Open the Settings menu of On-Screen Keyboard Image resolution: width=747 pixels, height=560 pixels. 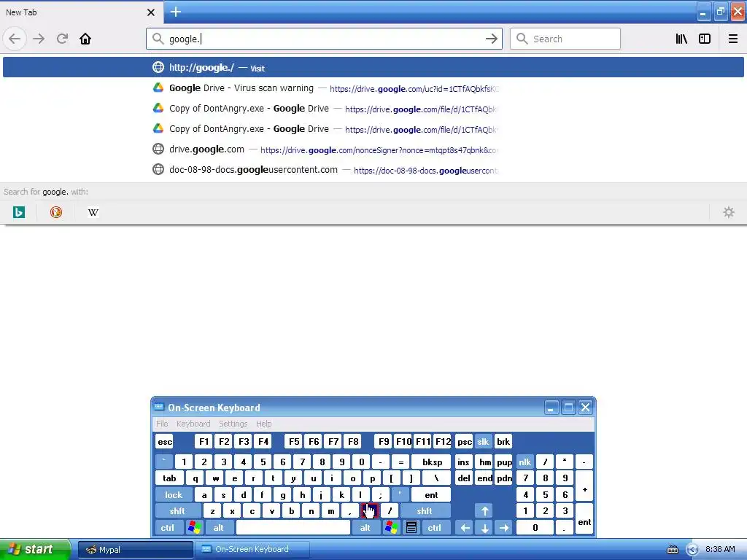(233, 424)
